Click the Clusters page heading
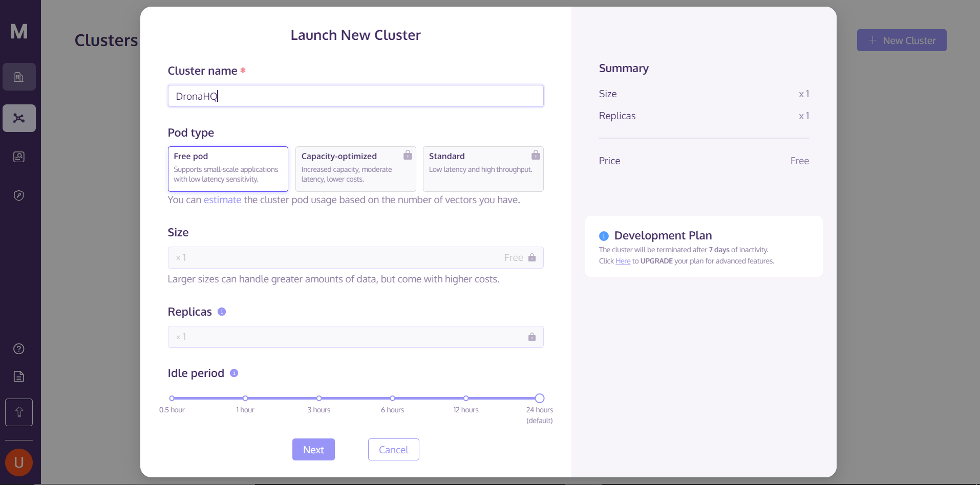This screenshot has width=980, height=485. [106, 40]
